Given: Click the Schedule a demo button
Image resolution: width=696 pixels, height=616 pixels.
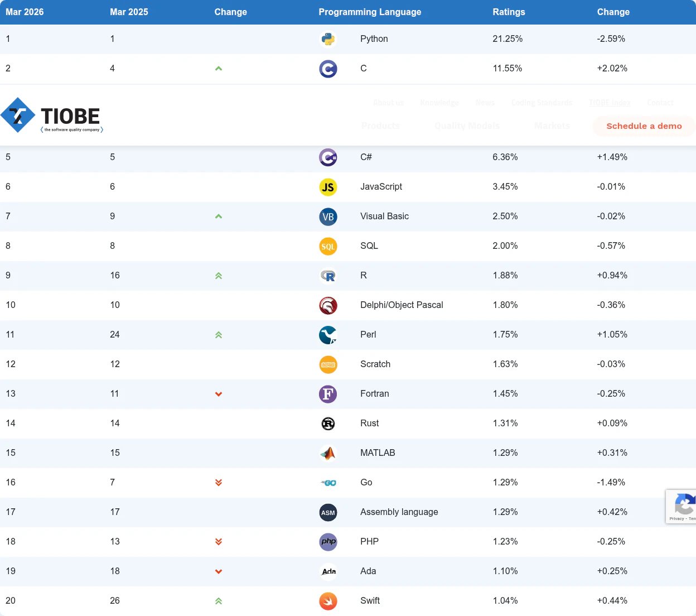Looking at the screenshot, I should tap(644, 126).
